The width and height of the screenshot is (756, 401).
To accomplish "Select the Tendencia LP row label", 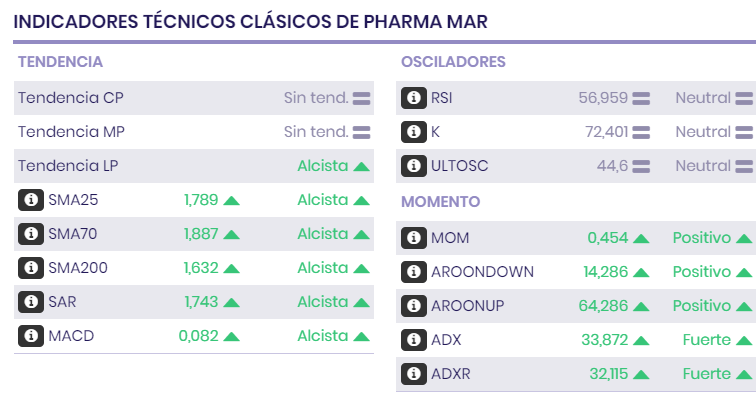I will 70,166.
